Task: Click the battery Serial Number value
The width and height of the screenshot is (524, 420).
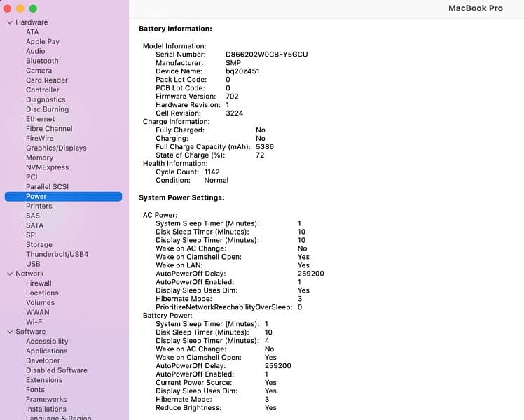Action: point(266,55)
